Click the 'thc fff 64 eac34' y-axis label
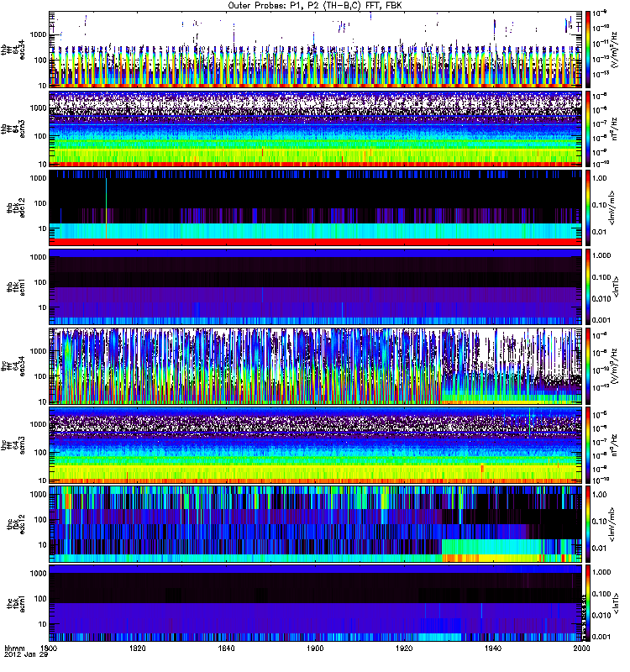 click(13, 366)
